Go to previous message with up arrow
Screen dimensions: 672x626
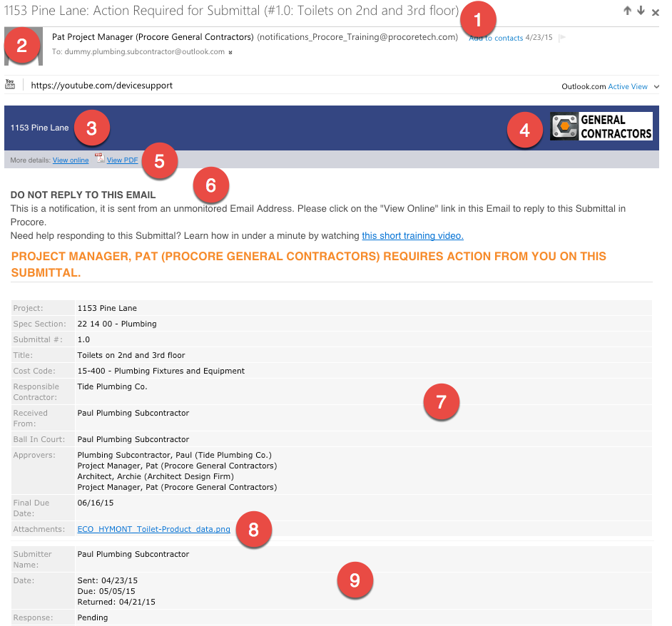pos(627,11)
